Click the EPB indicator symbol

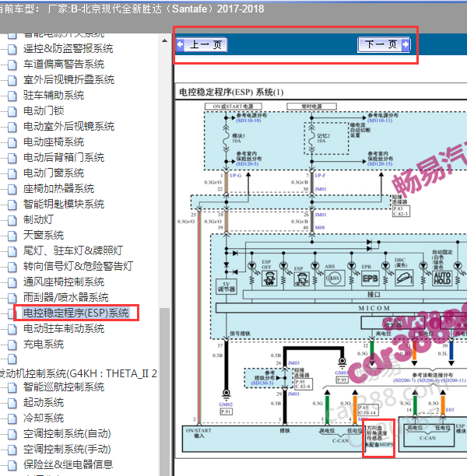tap(370, 278)
